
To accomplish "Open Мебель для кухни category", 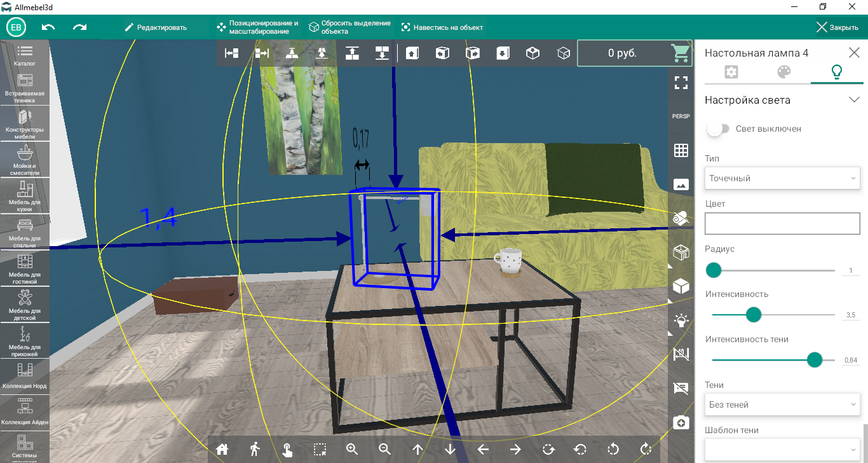I will tap(25, 197).
